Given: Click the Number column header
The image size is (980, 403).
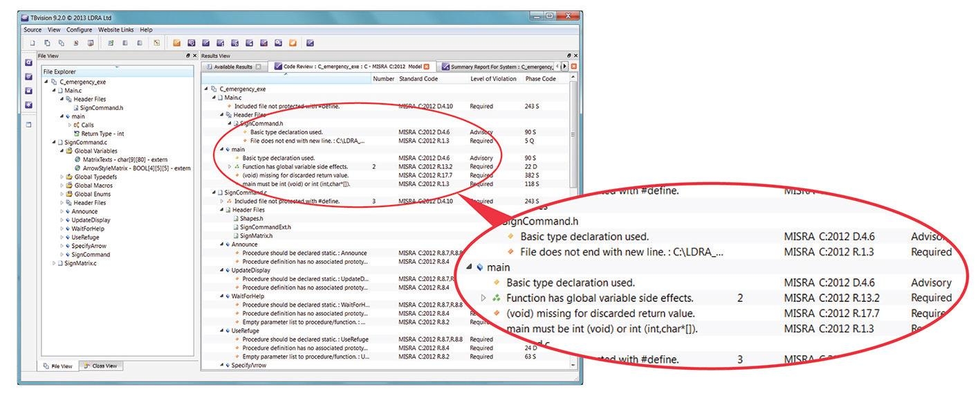Looking at the screenshot, I should (383, 79).
